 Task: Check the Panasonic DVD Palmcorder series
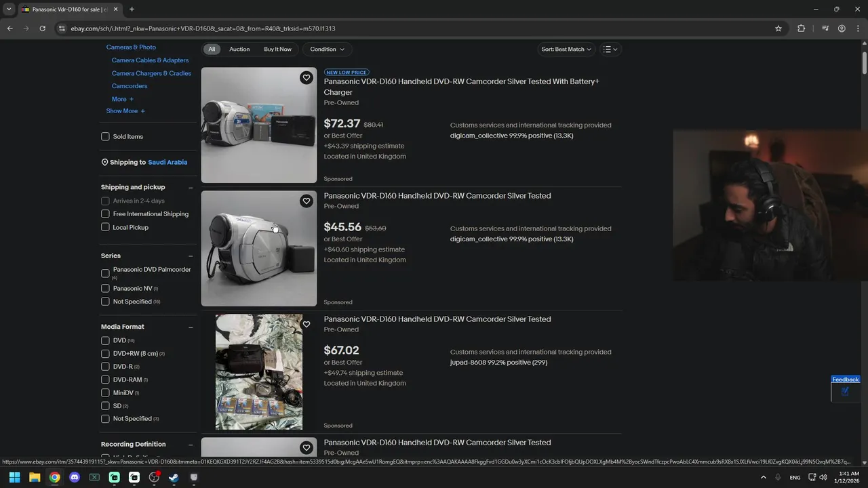(105, 273)
